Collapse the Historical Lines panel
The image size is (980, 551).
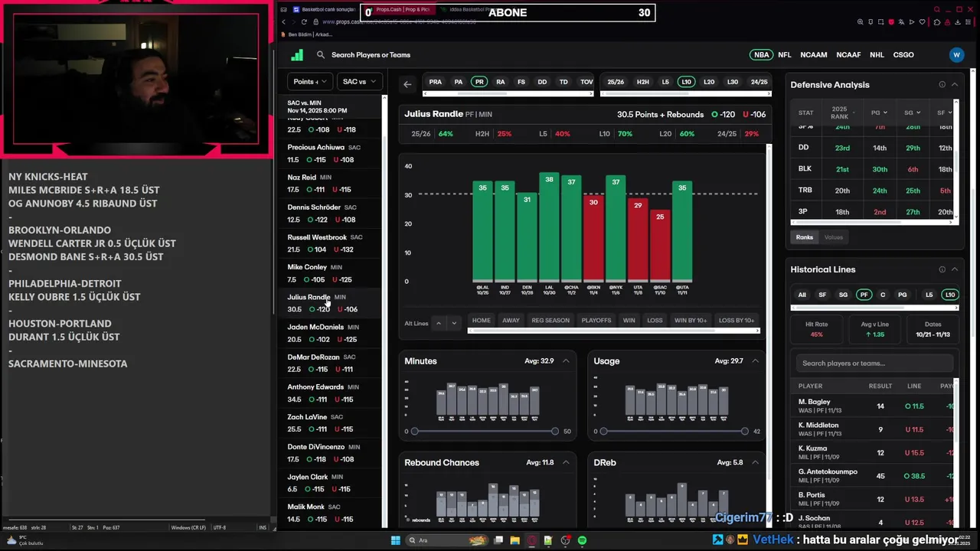[955, 269]
